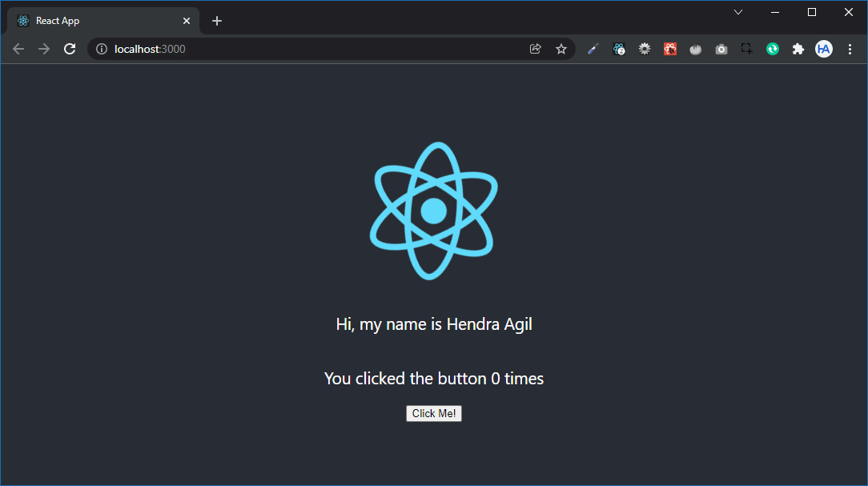Click the site information lock icon
Screen dimensions: 868x486
point(101,49)
